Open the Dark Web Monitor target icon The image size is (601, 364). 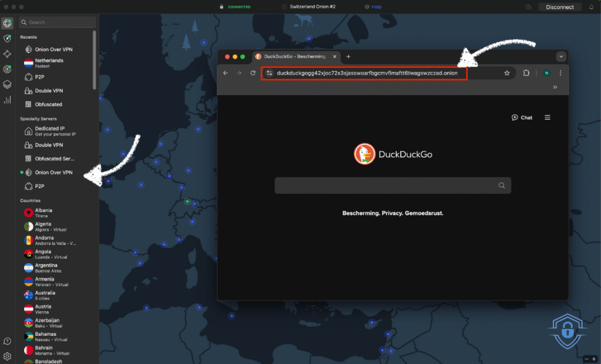pyautogui.click(x=7, y=69)
